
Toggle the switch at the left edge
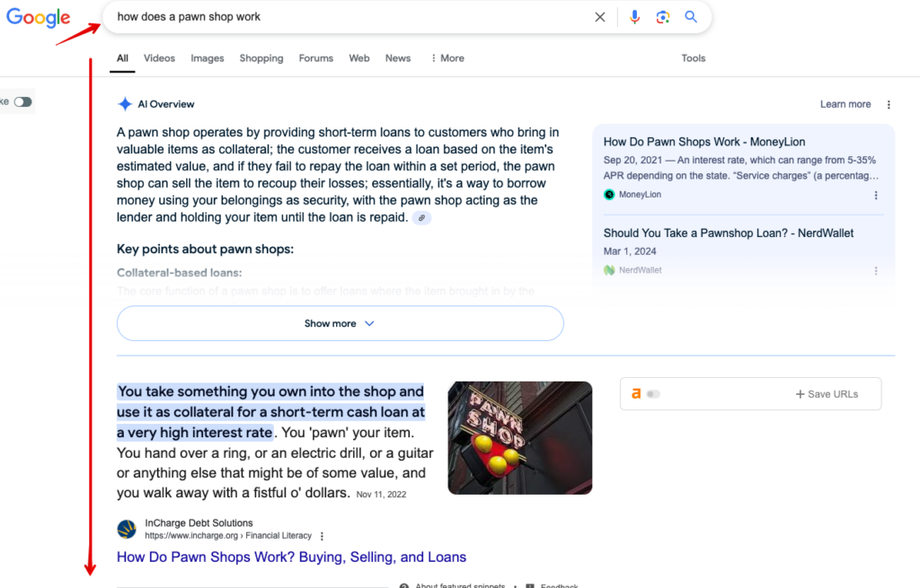click(x=22, y=102)
